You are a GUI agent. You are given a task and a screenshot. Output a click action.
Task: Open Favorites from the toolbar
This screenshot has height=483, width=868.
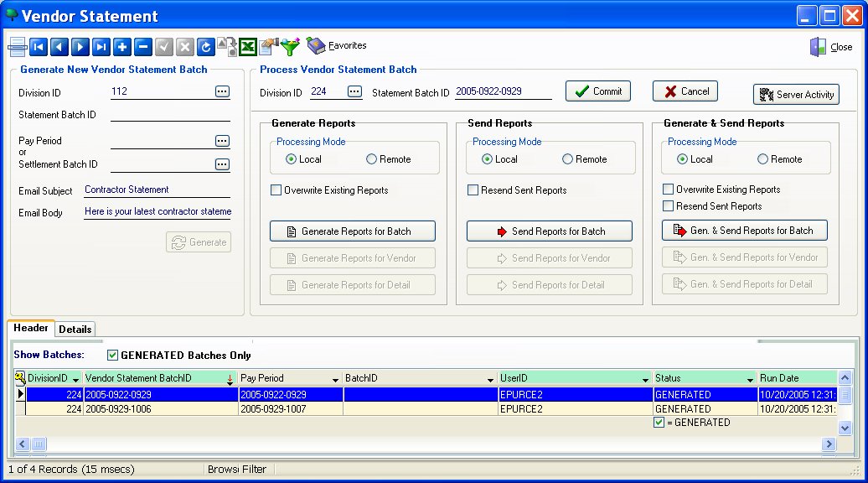point(337,46)
